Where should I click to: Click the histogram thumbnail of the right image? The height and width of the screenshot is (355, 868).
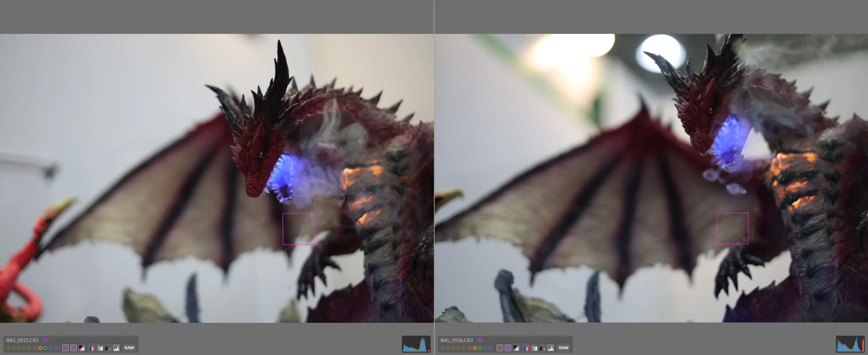(850, 344)
